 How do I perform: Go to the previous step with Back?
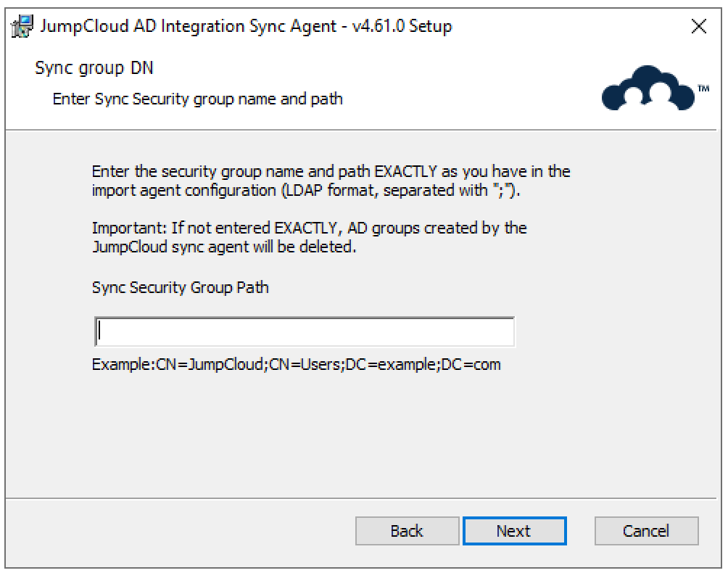pos(407,531)
